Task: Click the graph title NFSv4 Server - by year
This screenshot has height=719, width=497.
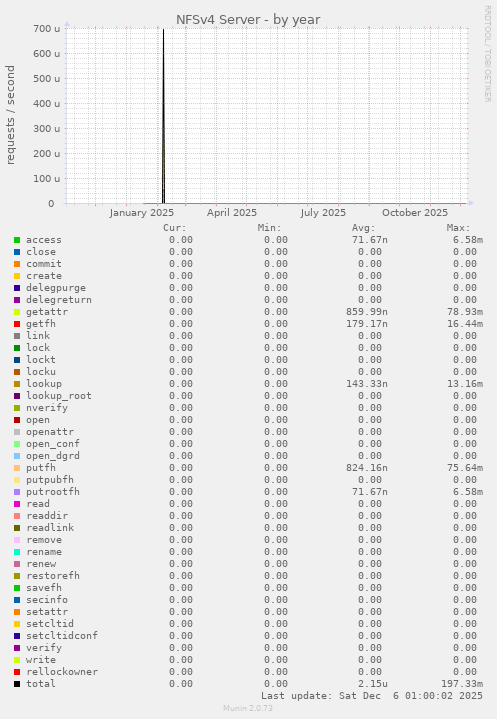Action: click(248, 20)
